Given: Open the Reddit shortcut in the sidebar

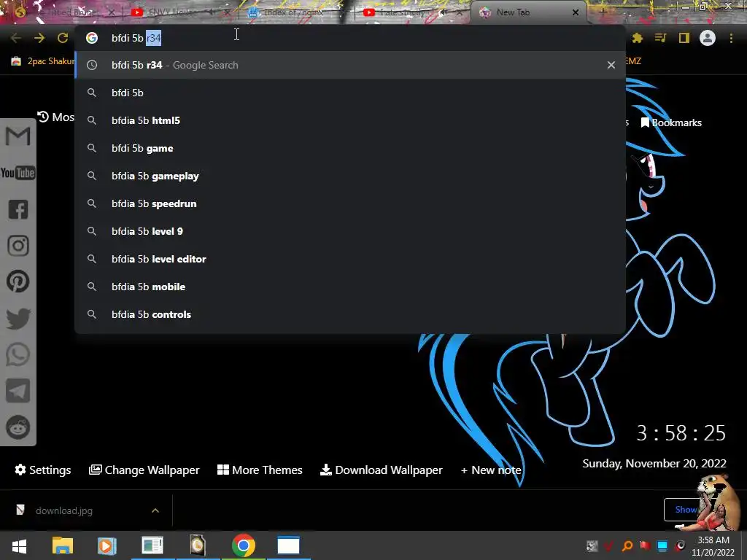Looking at the screenshot, I should point(18,427).
